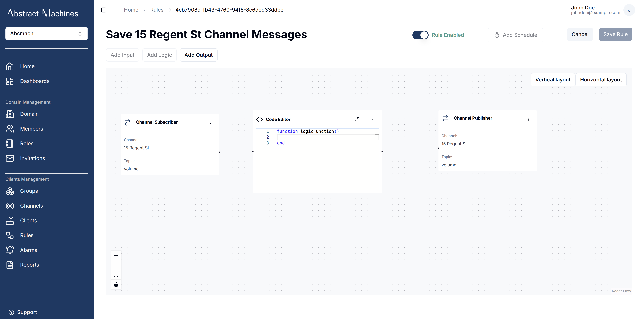This screenshot has width=644, height=319.
Task: Click Channel Subscriber output handle
Action: click(x=219, y=152)
